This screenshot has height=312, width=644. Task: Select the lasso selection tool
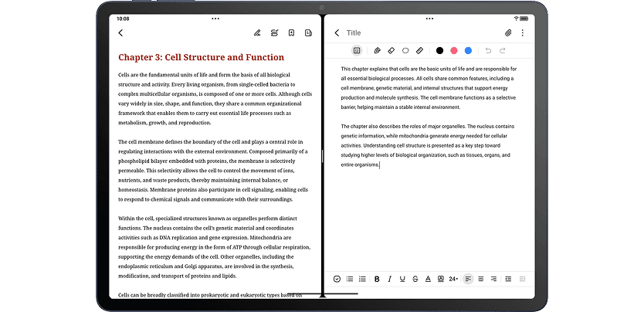tap(405, 50)
